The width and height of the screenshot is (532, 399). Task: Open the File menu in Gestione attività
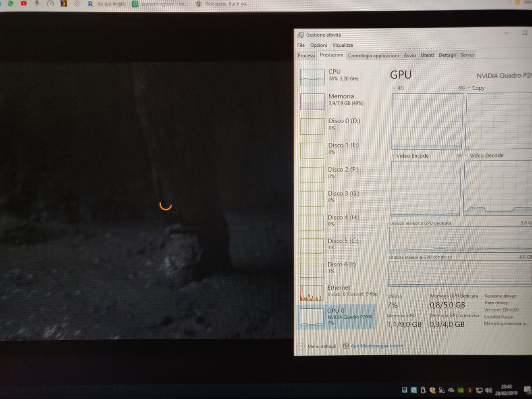tap(301, 45)
